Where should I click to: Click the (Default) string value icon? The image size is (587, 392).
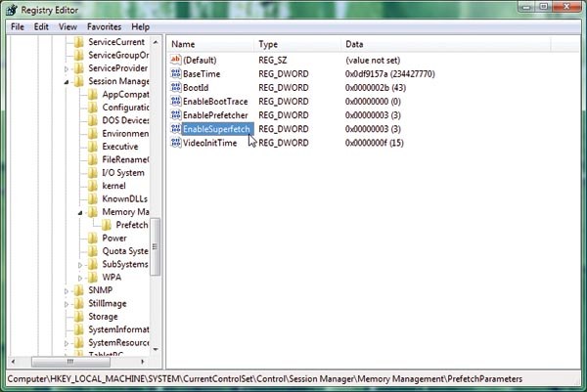pos(176,60)
